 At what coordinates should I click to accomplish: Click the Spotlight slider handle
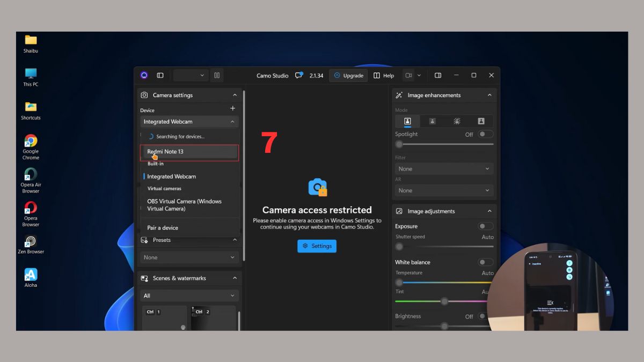pyautogui.click(x=399, y=144)
